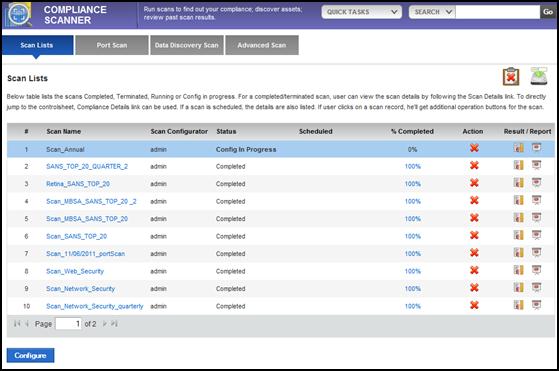
Task: Open result chart icon for Scan_11/06/2011_portScan
Action: click(519, 252)
